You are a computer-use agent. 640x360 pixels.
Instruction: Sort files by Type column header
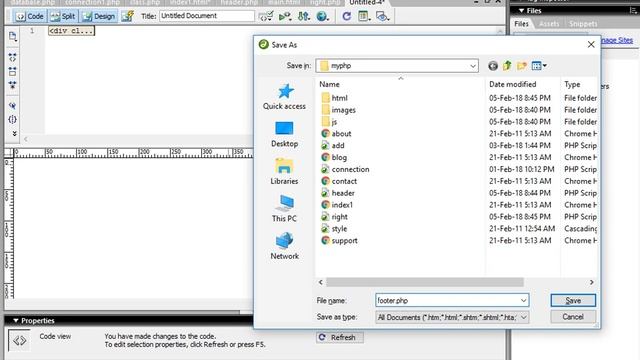click(x=572, y=84)
